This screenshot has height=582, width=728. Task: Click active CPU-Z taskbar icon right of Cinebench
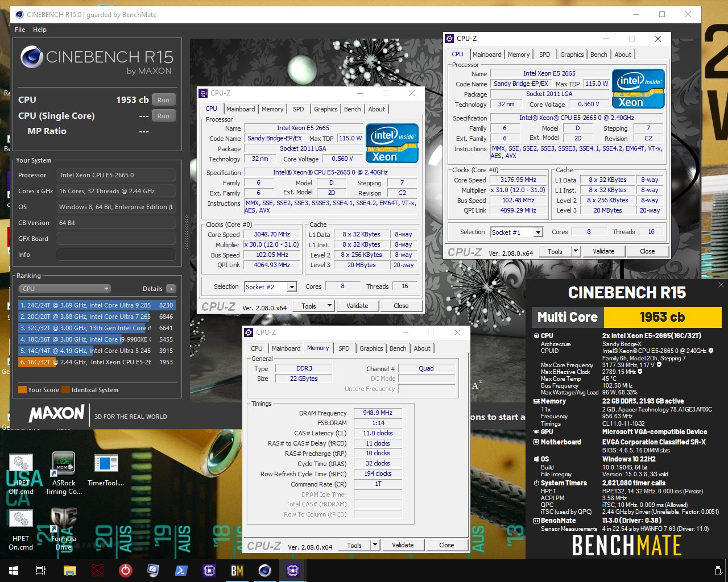292,571
